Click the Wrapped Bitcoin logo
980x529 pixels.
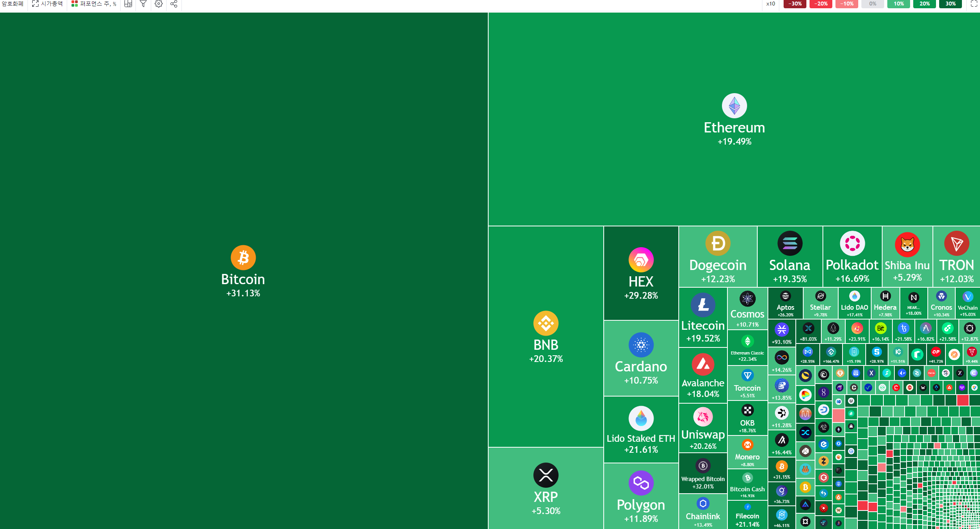tap(703, 466)
